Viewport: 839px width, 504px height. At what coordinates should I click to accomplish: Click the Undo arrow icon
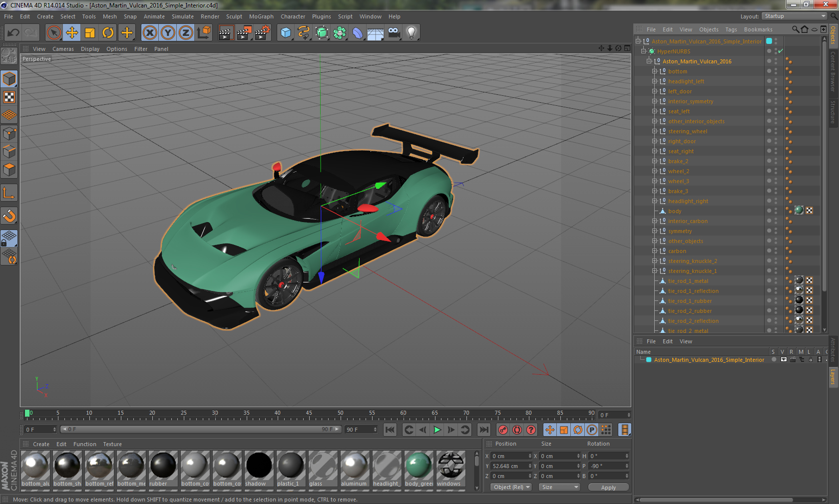[x=13, y=33]
